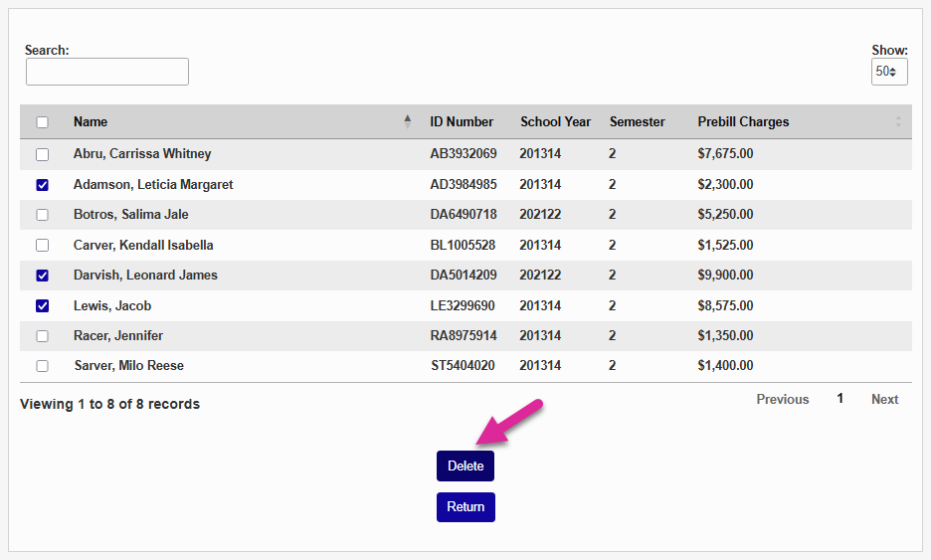Check the Racer, Jennifer checkbox
The height and width of the screenshot is (560, 931).
(42, 336)
